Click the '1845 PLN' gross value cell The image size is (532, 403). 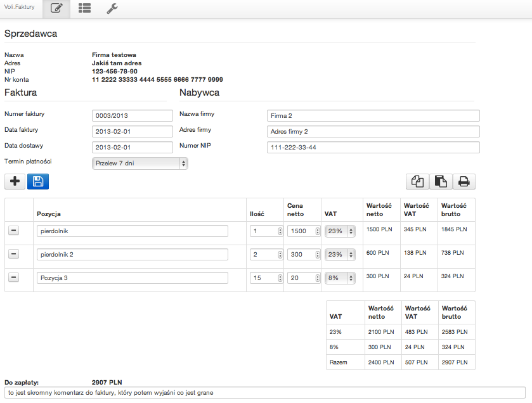tap(454, 229)
